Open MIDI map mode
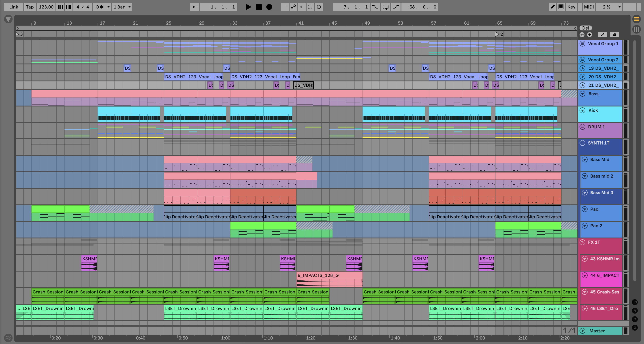 589,7
